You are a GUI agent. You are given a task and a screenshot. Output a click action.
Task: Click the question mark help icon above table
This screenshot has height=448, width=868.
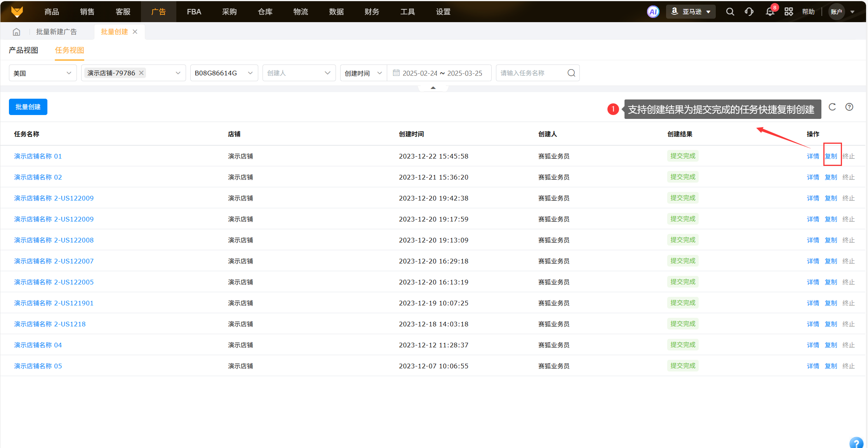[849, 107]
